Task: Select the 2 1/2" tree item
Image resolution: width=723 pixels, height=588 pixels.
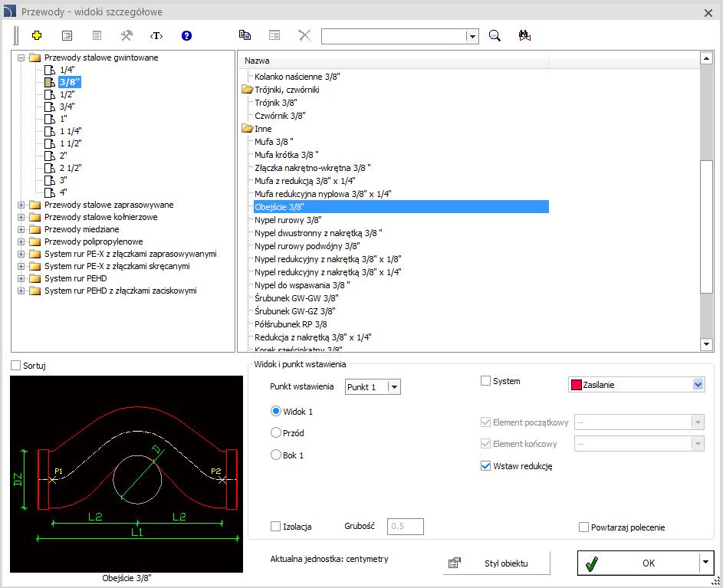Action: pyautogui.click(x=71, y=168)
